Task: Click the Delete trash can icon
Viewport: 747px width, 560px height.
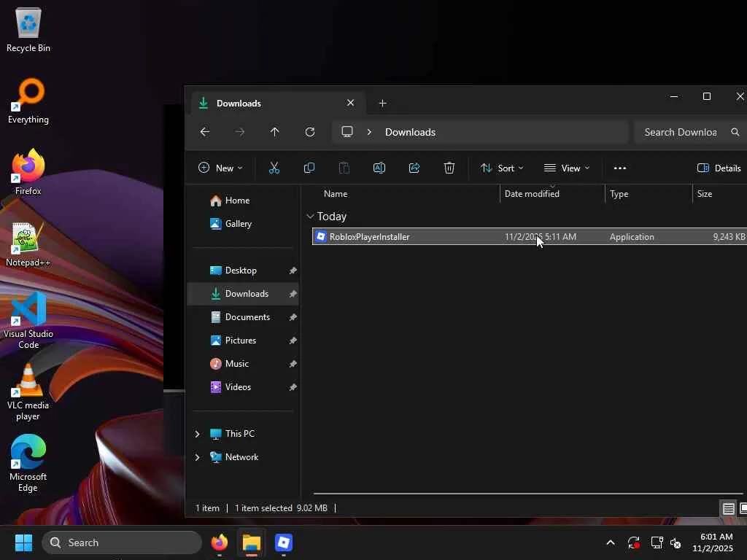Action: 449,168
